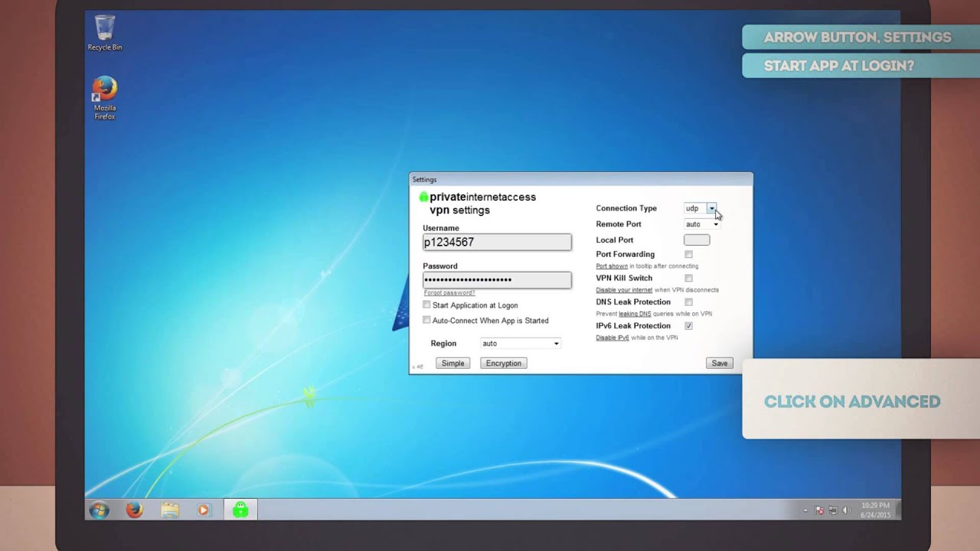Select Private Internet Access taskbar icon
Screen dimensions: 980x551
tap(240, 510)
